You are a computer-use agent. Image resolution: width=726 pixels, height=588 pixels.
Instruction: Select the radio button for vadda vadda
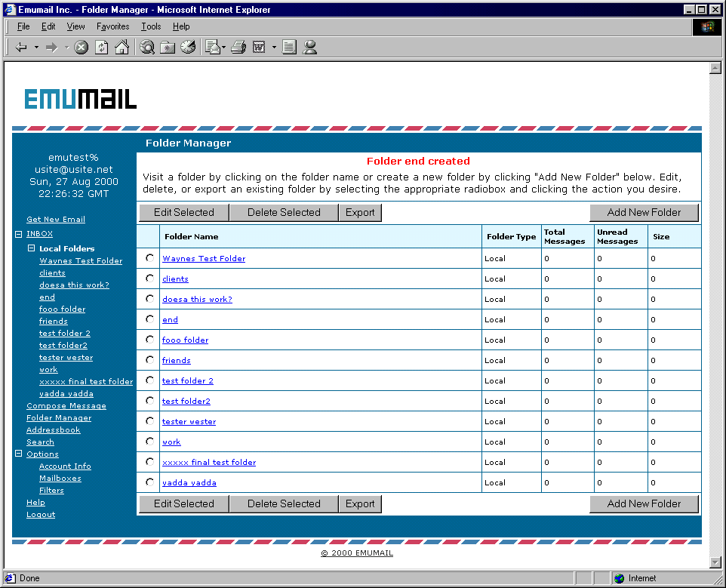point(150,482)
